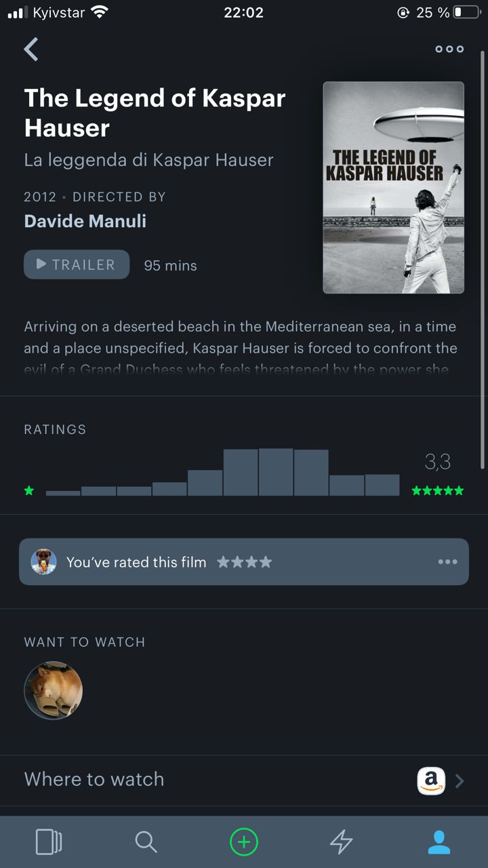Screen dimensions: 488x868
Task: Open the five green stars rating end
Action: 438,490
